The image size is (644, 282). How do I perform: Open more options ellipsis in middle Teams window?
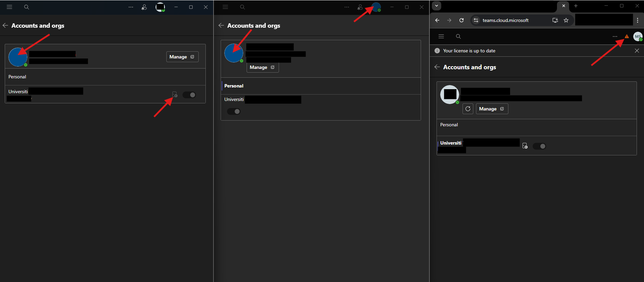coord(347,7)
